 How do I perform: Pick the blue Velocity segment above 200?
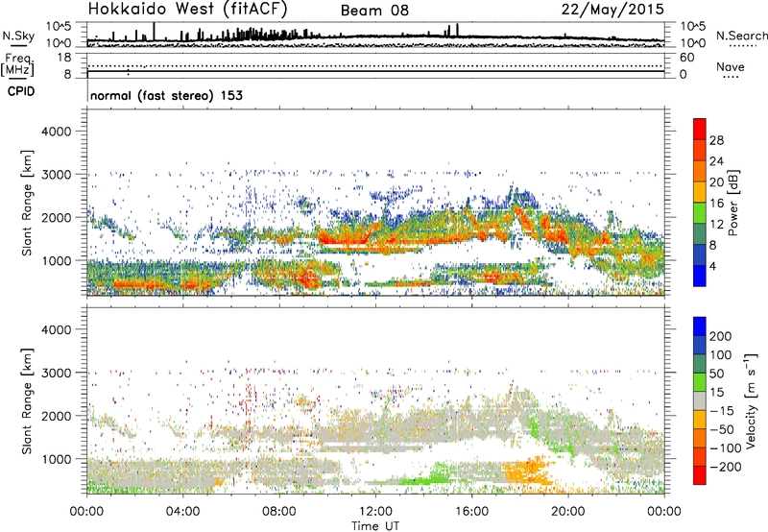[700, 326]
